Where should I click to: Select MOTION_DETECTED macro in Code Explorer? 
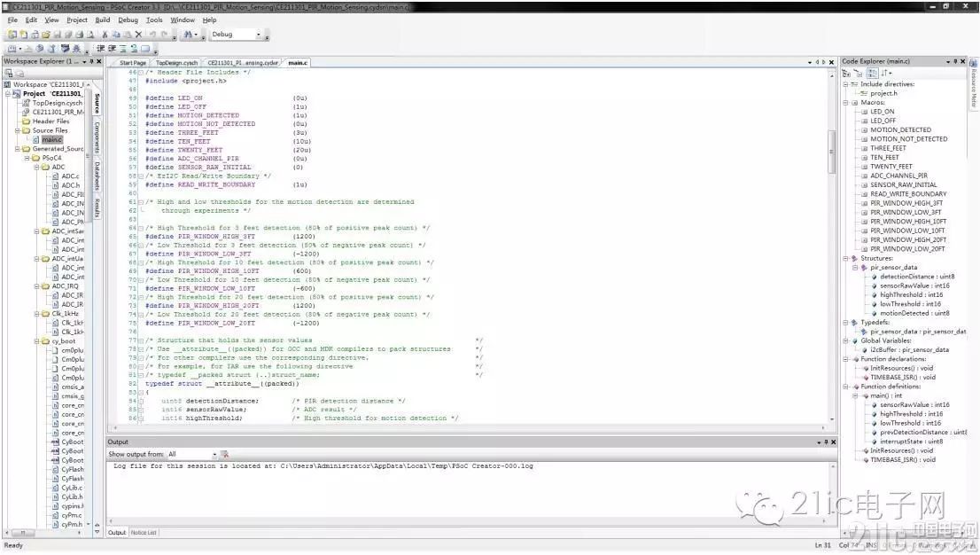[900, 130]
